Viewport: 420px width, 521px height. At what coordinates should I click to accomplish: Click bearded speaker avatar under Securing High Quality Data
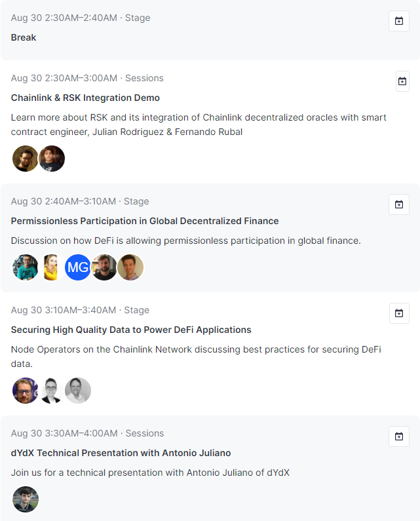26,391
